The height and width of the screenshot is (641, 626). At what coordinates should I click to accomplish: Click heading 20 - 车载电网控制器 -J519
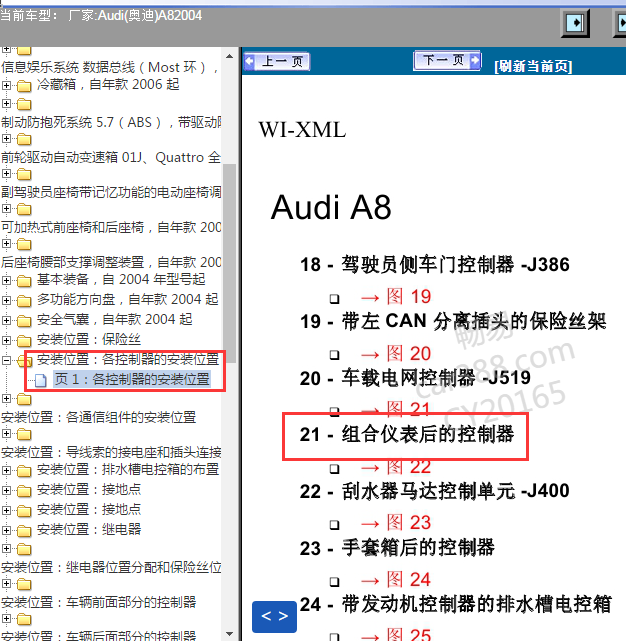click(415, 378)
